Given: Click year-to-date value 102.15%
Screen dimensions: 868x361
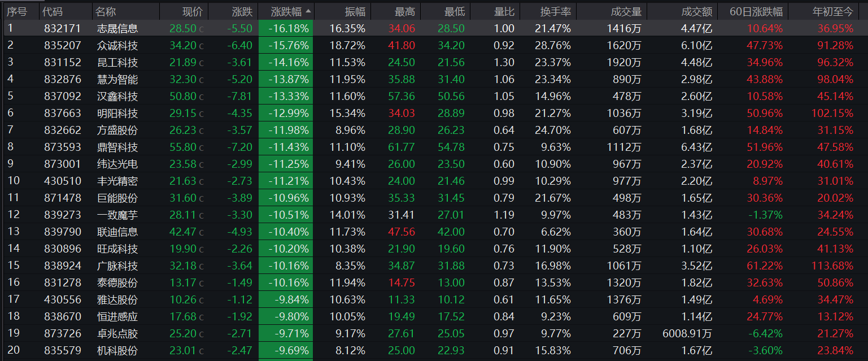Looking at the screenshot, I should (x=832, y=113).
